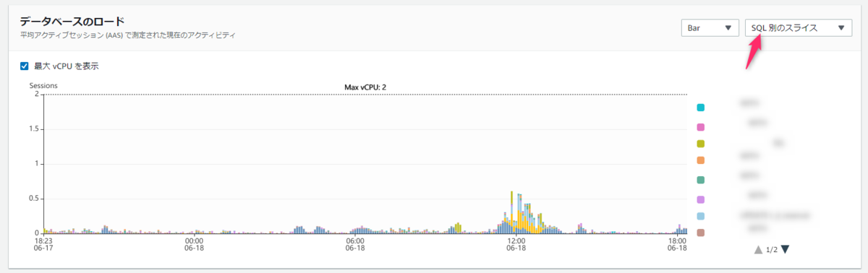Click the purple legend color swatch

point(700,199)
